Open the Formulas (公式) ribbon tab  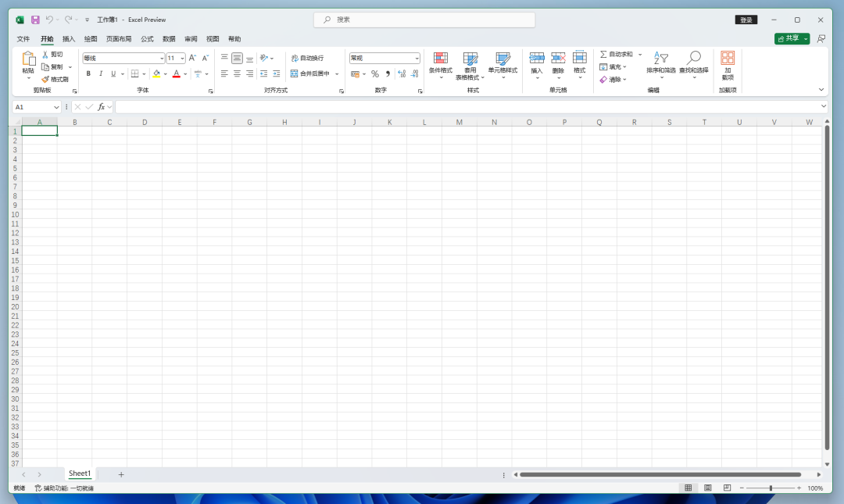point(147,38)
